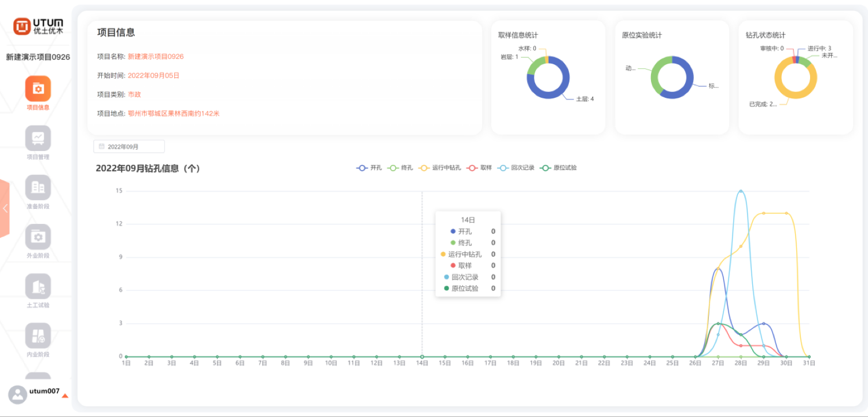Image resolution: width=868 pixels, height=417 pixels.
Task: Collapse sidebar with the left chevron tab
Action: [x=5, y=208]
